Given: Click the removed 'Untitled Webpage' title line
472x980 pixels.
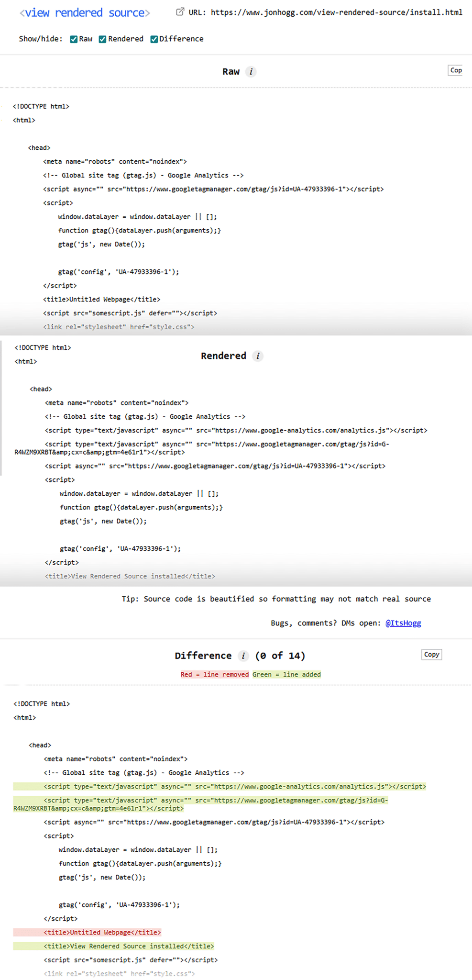Looking at the screenshot, I should [x=87, y=933].
